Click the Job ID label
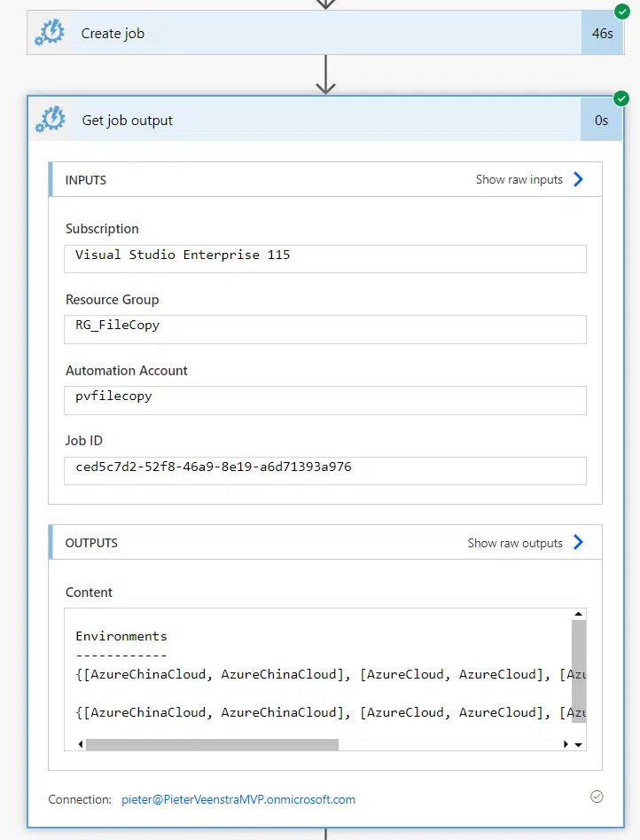This screenshot has width=640, height=840. point(83,440)
